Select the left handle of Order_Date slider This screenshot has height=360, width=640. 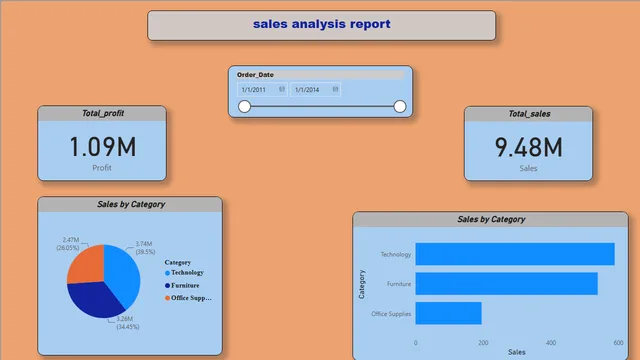click(244, 107)
